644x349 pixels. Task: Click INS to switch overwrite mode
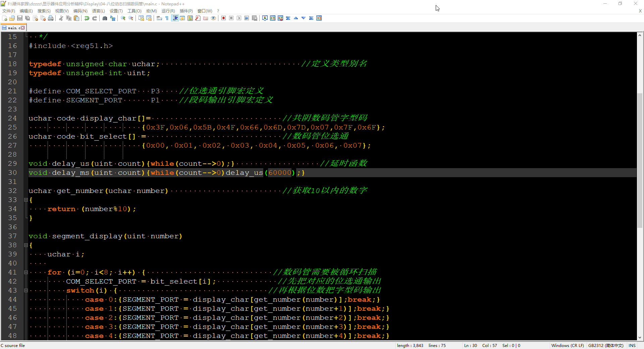pyautogui.click(x=632, y=345)
